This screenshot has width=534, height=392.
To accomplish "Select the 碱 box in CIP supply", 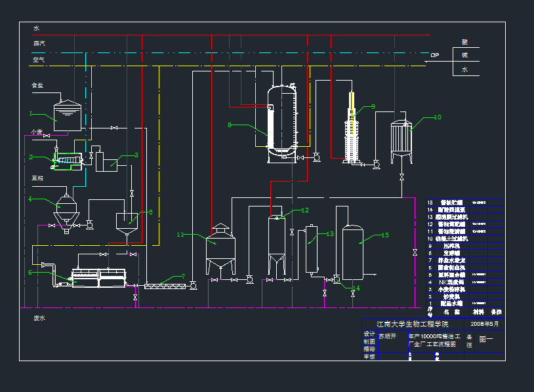I will point(465,55).
